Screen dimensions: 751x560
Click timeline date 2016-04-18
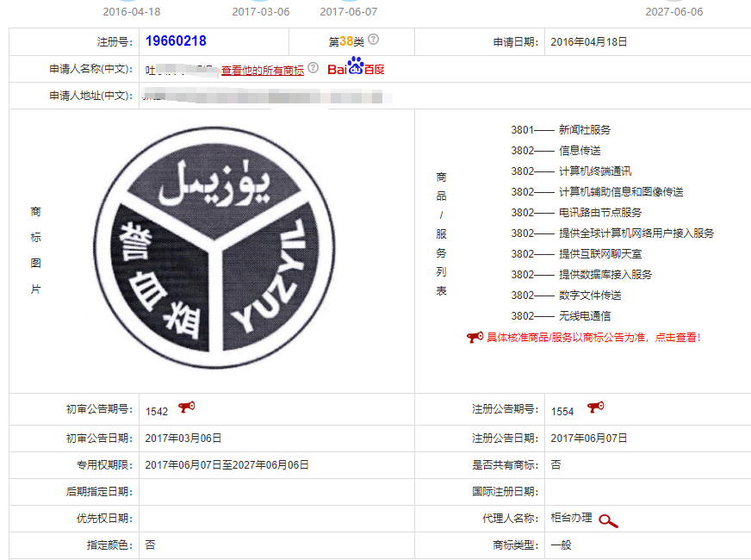tap(132, 11)
